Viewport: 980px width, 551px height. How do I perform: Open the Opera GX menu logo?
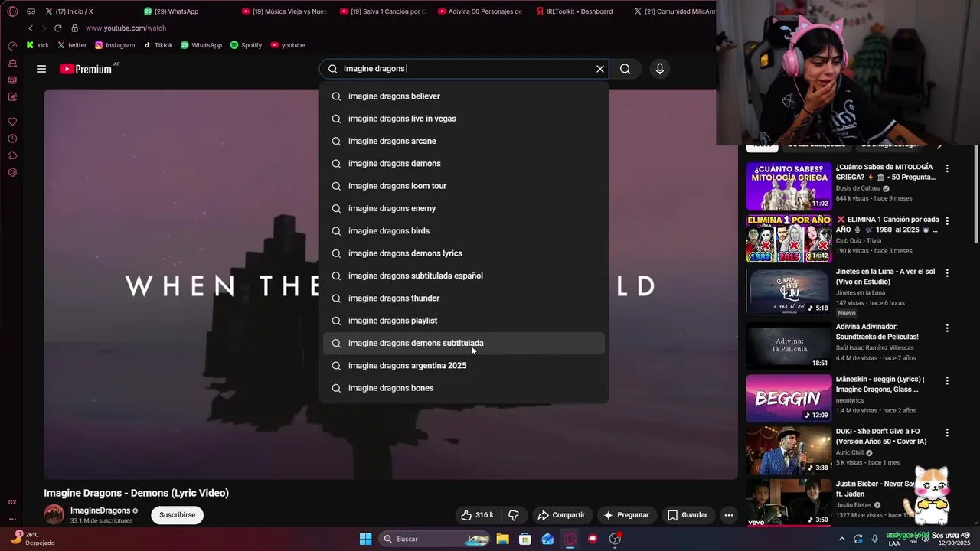12,11
